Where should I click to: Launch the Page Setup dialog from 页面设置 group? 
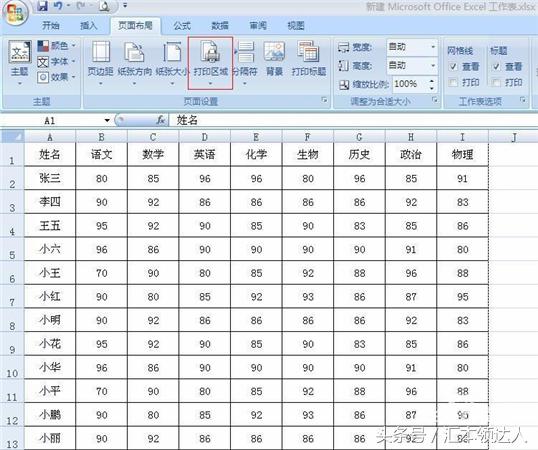pyautogui.click(x=324, y=100)
